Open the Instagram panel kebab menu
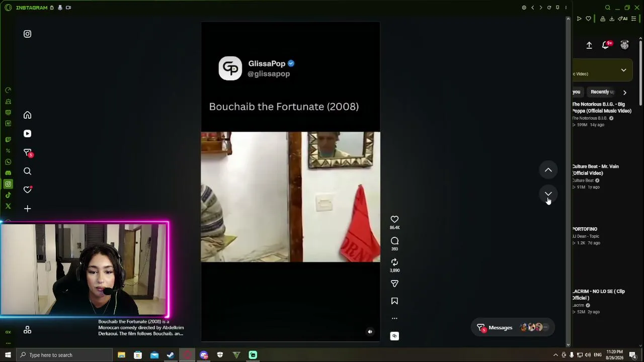644x362 pixels. (x=566, y=8)
